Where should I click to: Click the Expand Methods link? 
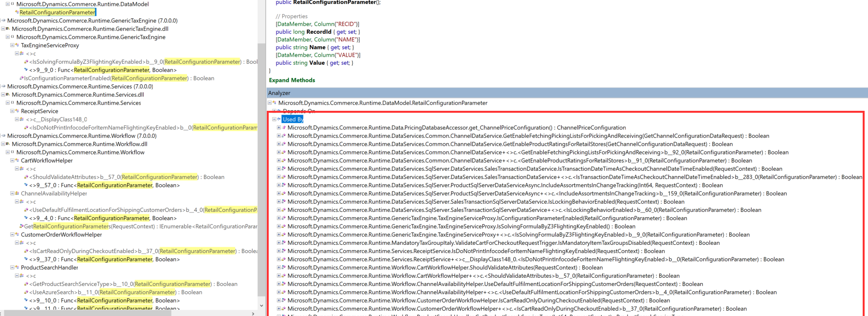[292, 80]
